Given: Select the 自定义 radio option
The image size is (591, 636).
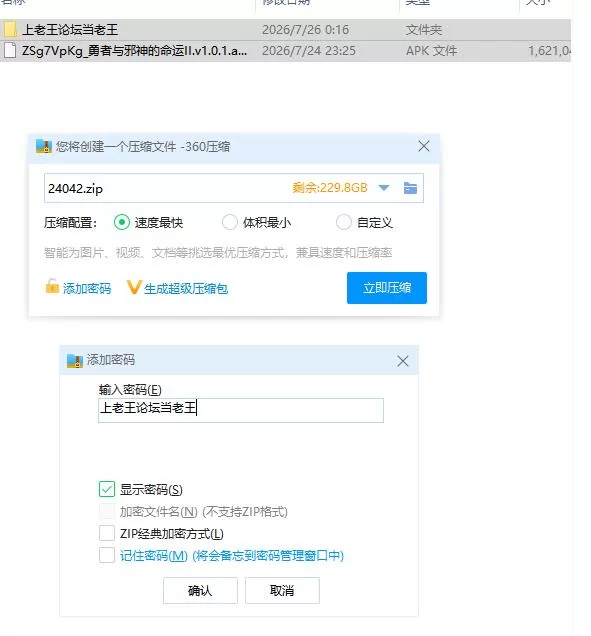Looking at the screenshot, I should coord(344,222).
